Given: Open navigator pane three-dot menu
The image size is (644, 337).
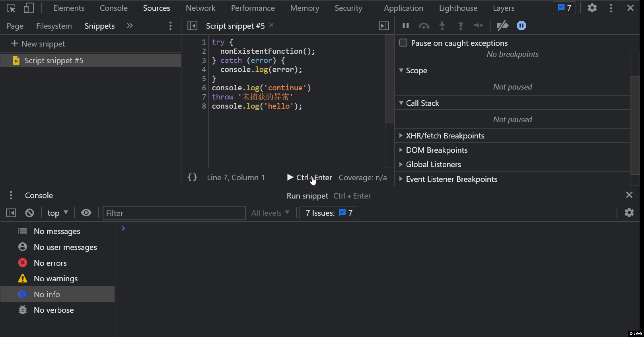Looking at the screenshot, I should pos(171,26).
